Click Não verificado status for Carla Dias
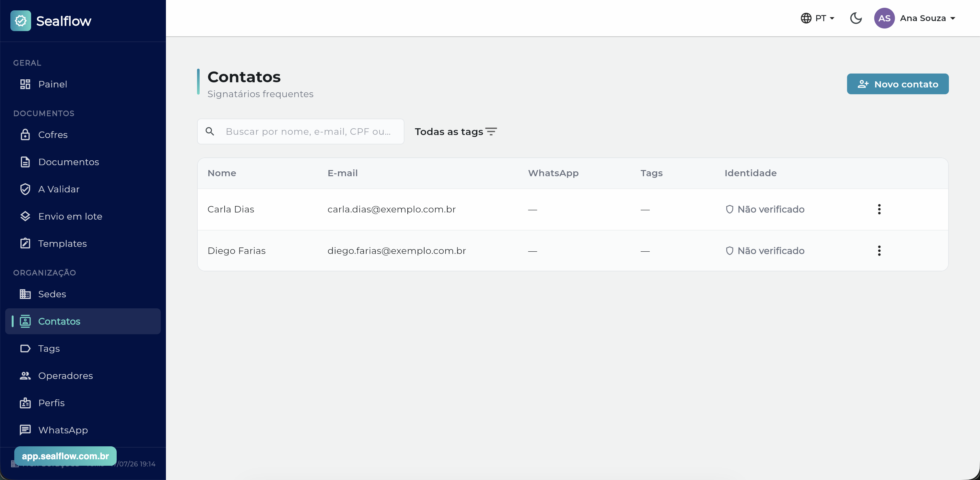The height and width of the screenshot is (480, 980). 765,209
